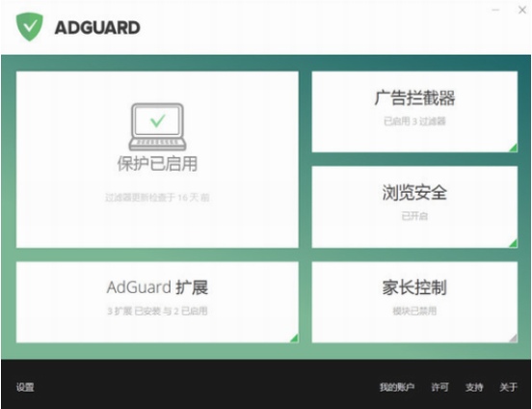This screenshot has width=532, height=409.
Task: Toggle the green corner on 广告拦截器 card
Action: 513,148
